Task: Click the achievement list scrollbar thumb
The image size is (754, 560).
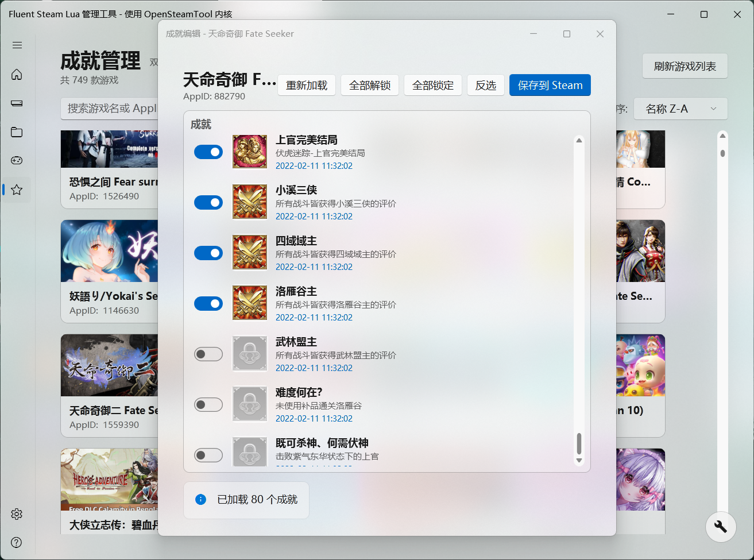Action: (x=579, y=443)
